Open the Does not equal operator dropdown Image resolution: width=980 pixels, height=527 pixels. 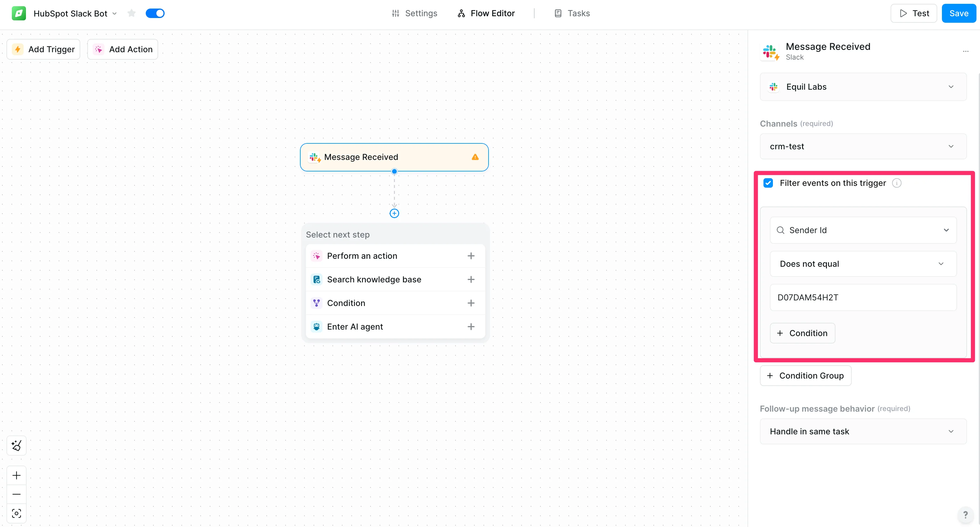click(x=863, y=264)
